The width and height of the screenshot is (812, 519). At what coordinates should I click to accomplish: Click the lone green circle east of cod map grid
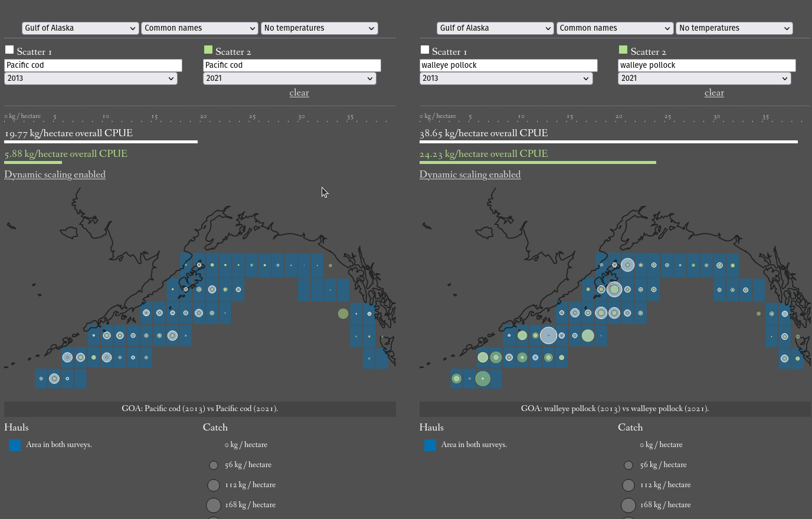[343, 314]
